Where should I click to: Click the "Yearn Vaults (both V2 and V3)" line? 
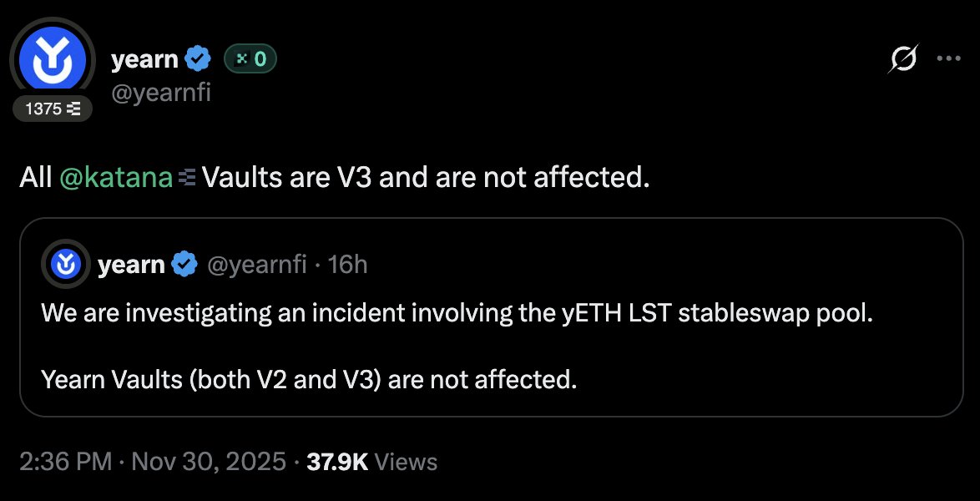(x=309, y=380)
